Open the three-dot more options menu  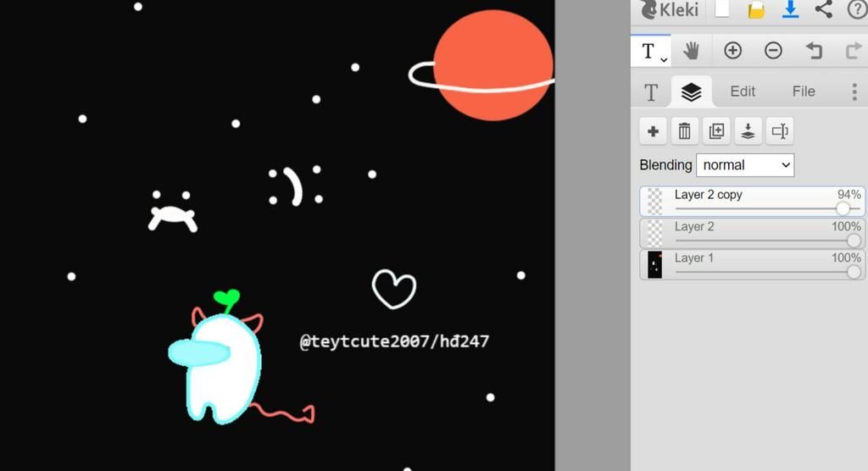pos(854,91)
